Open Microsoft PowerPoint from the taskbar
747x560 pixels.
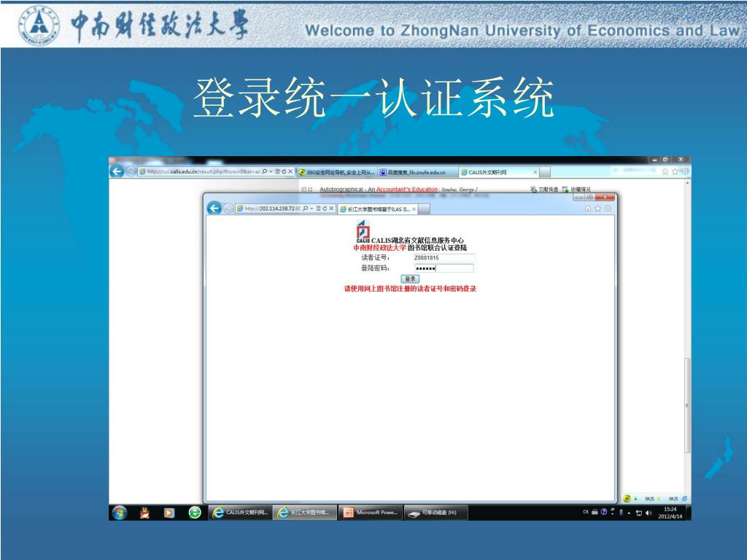(371, 512)
